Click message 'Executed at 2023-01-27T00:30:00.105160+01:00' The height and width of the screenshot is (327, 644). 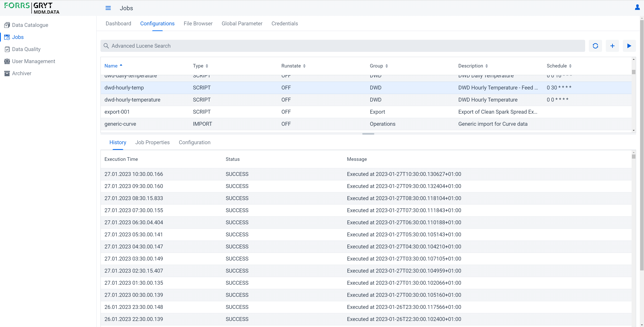(404, 295)
